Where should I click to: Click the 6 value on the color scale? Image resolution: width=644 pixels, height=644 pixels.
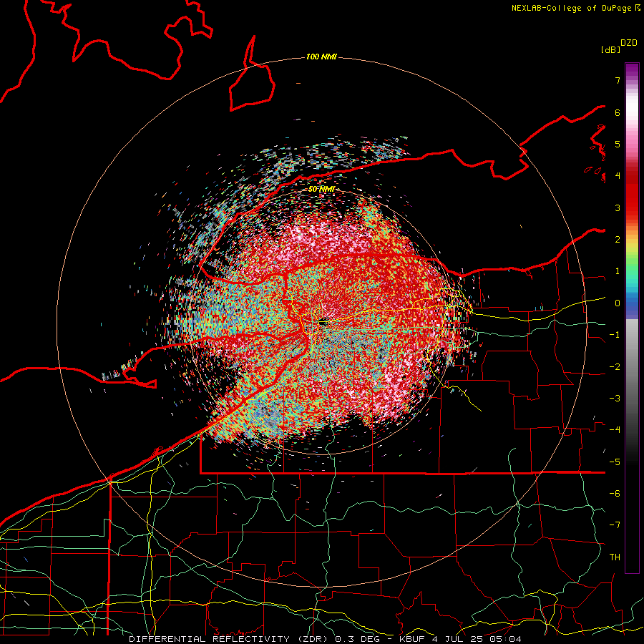pyautogui.click(x=618, y=112)
